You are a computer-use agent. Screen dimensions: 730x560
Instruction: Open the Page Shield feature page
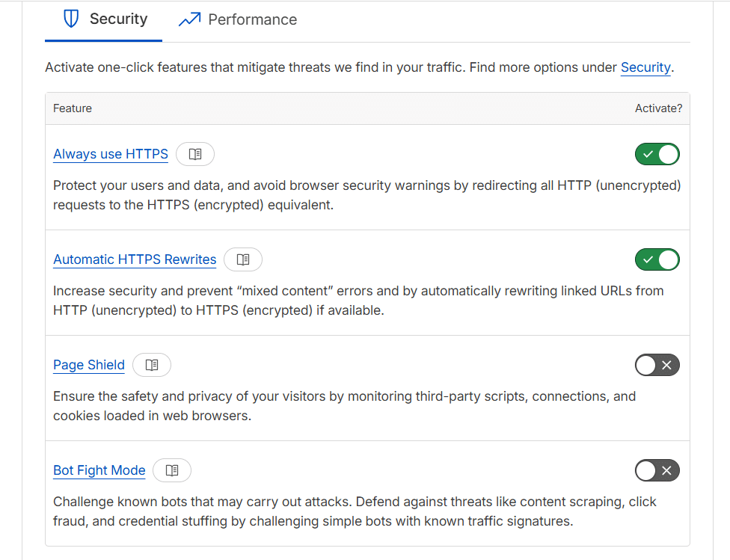tap(88, 365)
